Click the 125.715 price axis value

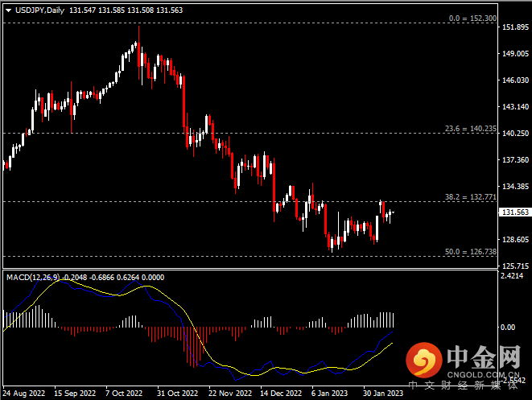(x=514, y=266)
